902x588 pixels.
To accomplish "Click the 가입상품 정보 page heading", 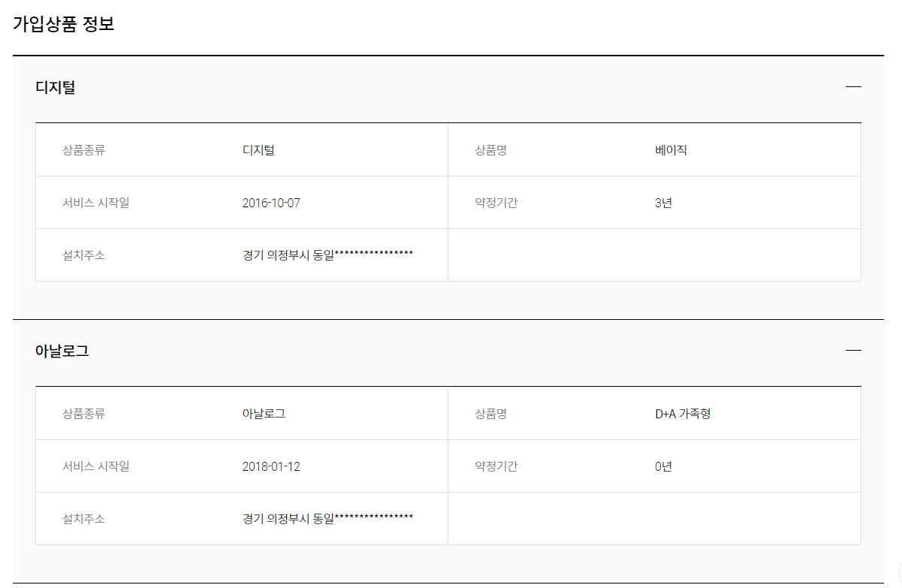I will (x=63, y=24).
